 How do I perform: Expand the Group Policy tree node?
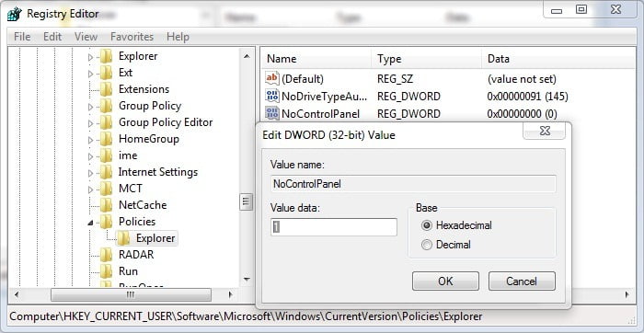coord(91,108)
